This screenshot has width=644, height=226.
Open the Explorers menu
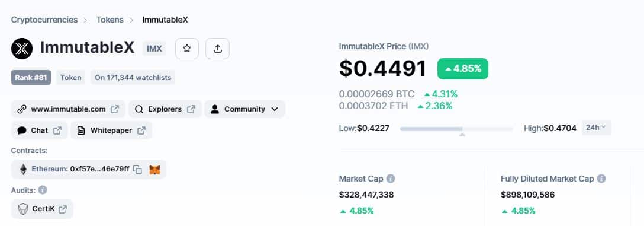click(165, 109)
